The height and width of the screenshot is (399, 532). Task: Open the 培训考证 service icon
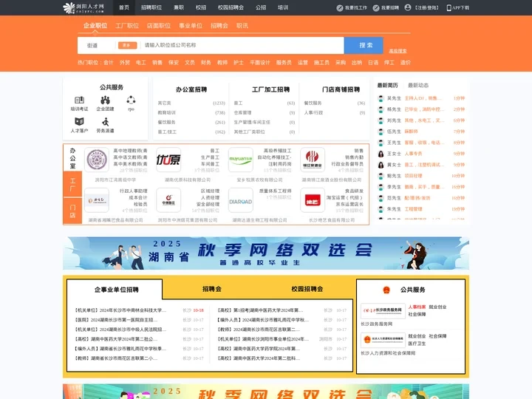click(x=79, y=100)
